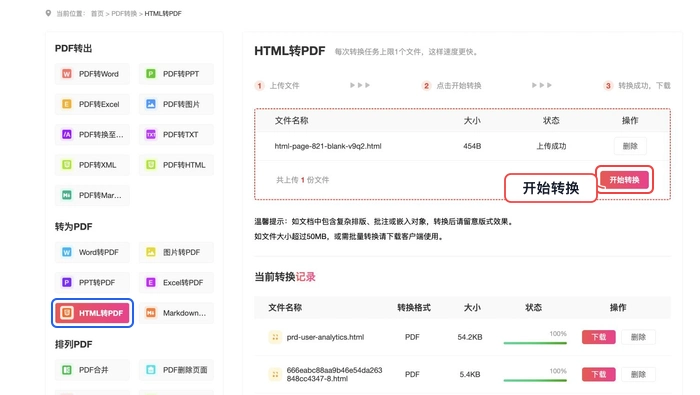Click file name html-page-821-blank-v9q2.html
Image resolution: width=700 pixels, height=395 pixels.
tap(328, 146)
